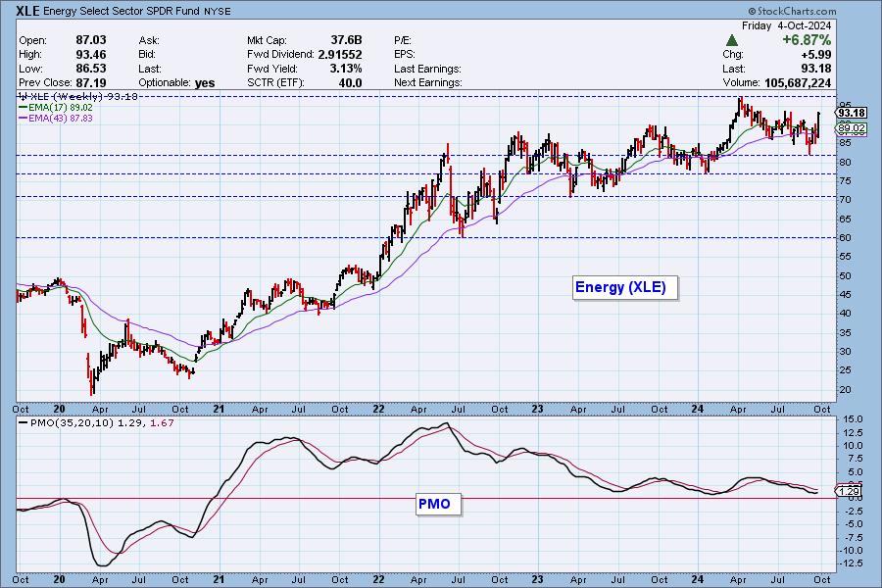Click the EPS: label
This screenshot has width=882, height=588.
(405, 55)
